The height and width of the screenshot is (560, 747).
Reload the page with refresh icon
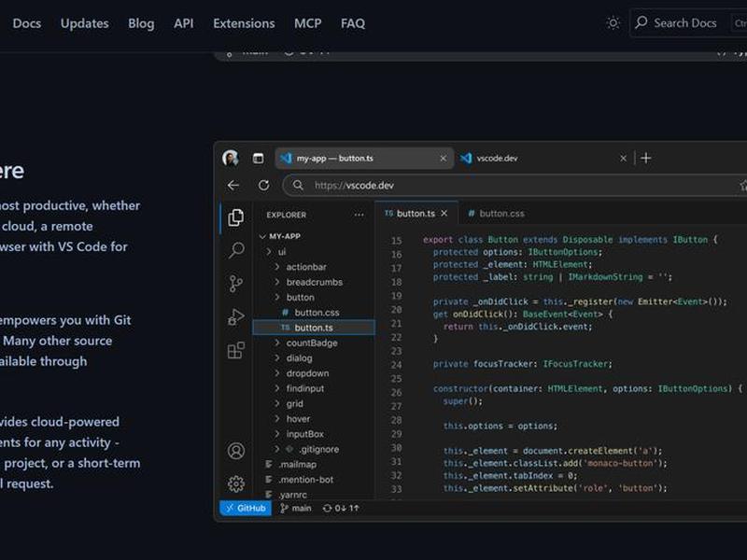263,185
